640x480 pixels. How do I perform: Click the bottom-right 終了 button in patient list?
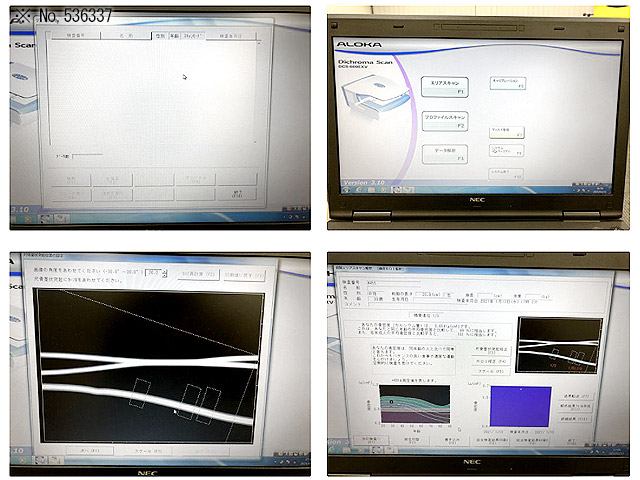pos(236,194)
